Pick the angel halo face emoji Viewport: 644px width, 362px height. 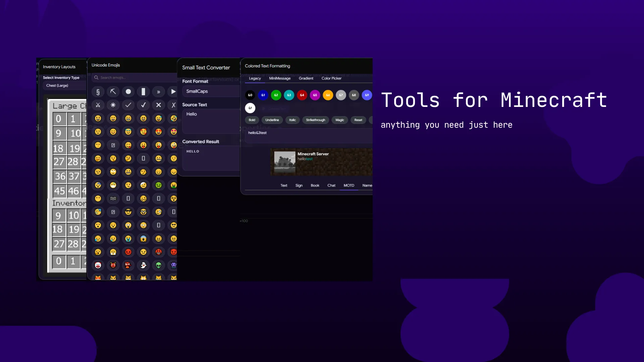pos(128,132)
